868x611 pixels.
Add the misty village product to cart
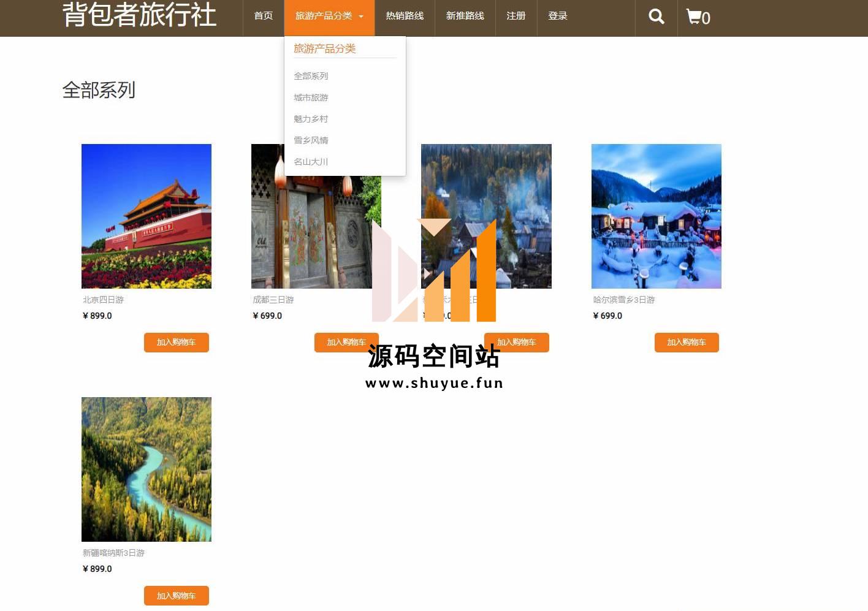(517, 343)
